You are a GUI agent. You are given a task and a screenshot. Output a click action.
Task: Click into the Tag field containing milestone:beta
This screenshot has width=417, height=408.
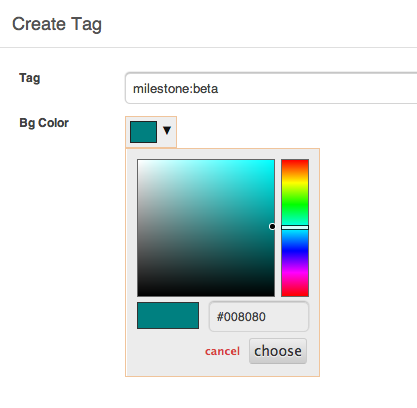click(x=271, y=88)
